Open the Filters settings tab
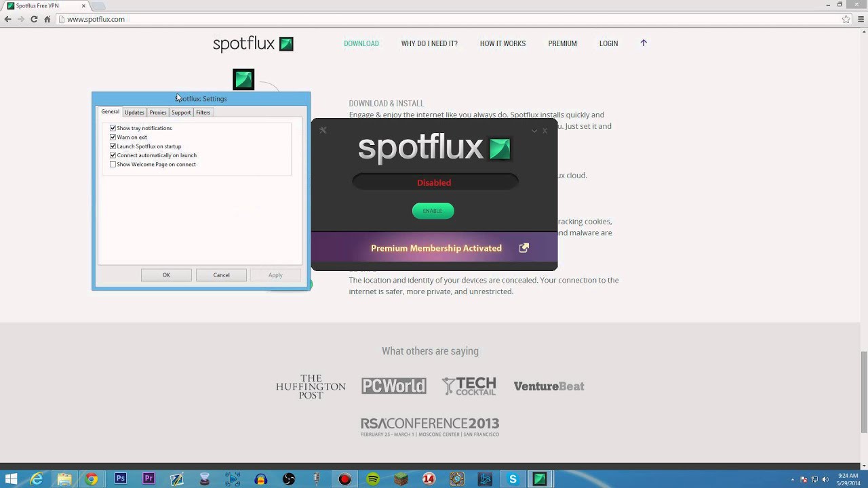Screen dimensions: 868x488 point(203,113)
